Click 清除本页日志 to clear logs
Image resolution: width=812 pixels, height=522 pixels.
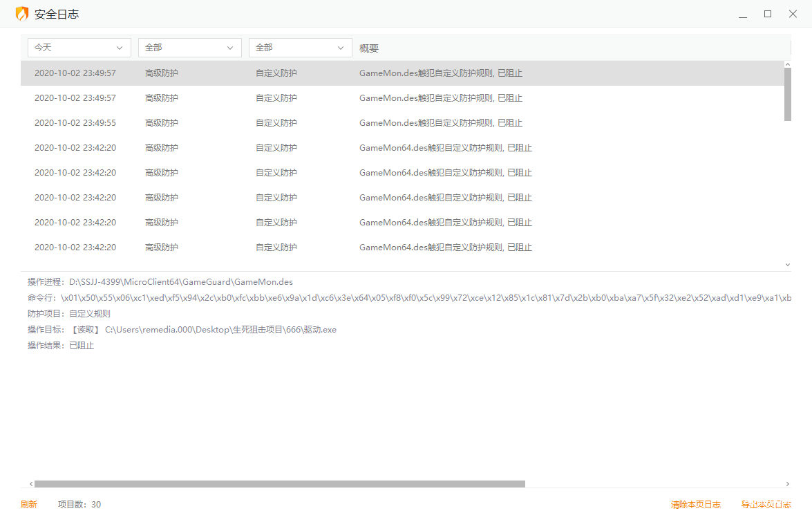695,505
